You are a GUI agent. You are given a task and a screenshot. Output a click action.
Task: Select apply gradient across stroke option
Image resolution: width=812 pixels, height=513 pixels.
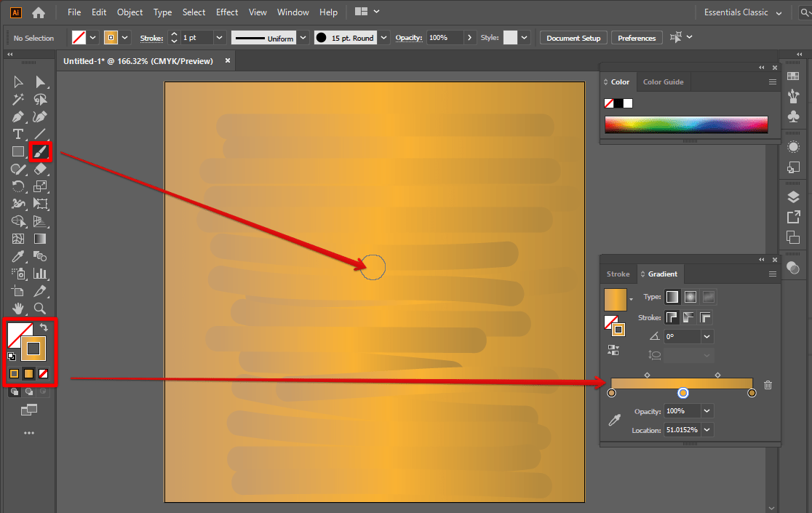pos(705,317)
